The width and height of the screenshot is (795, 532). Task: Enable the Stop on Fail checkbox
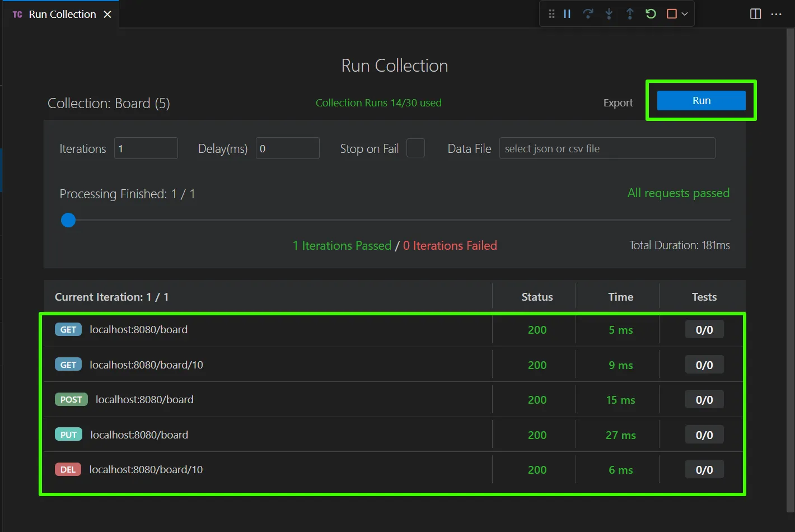(415, 148)
